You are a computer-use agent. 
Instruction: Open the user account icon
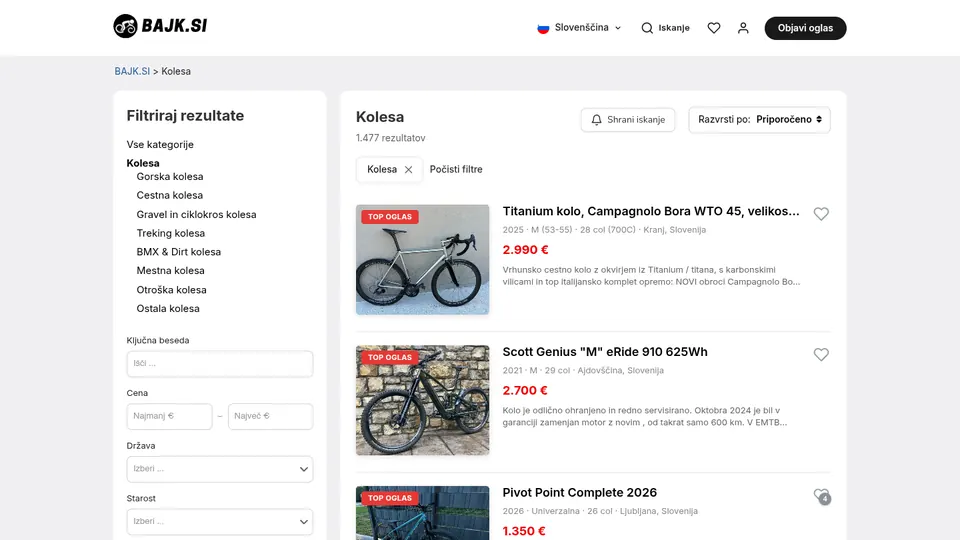point(743,28)
